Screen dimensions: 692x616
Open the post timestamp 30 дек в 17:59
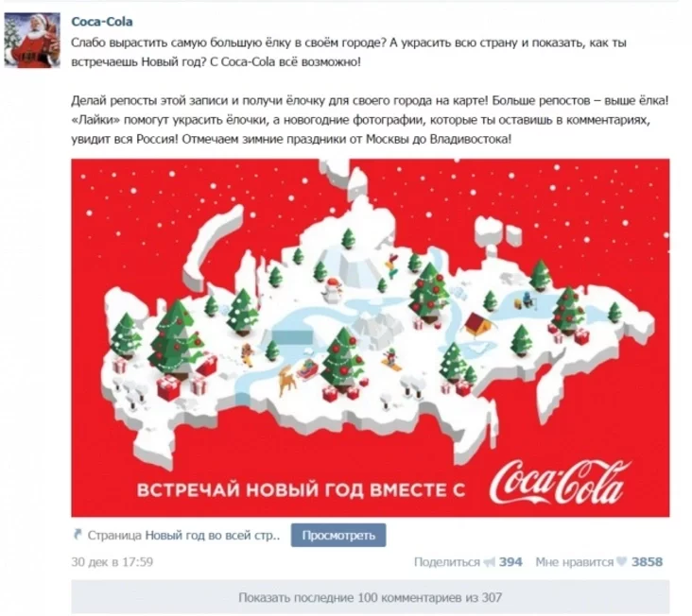[112, 562]
